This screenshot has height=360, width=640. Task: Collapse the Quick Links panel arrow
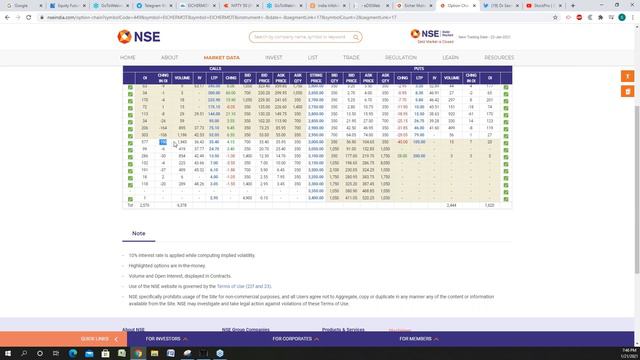[x=116, y=339]
